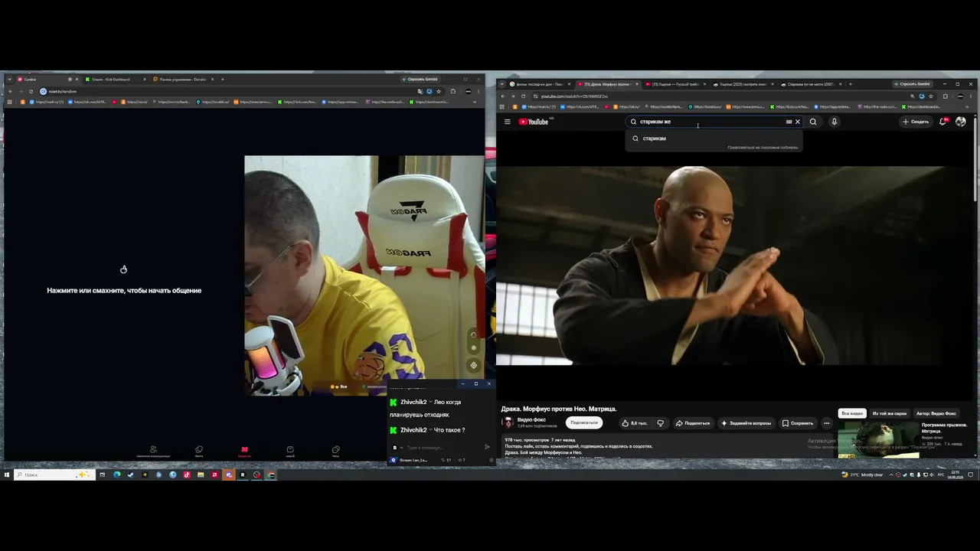This screenshot has height=551, width=980.
Task: Go back in the rulet.tv browser window
Action: click(10, 91)
